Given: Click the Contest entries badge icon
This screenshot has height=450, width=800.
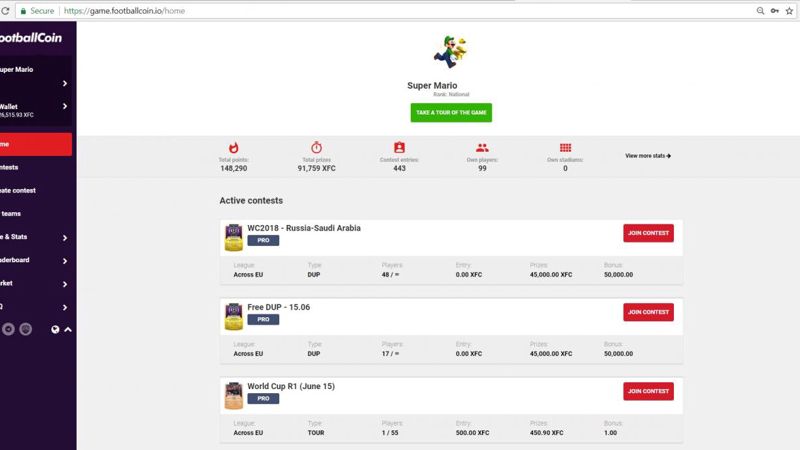Looking at the screenshot, I should pyautogui.click(x=399, y=147).
